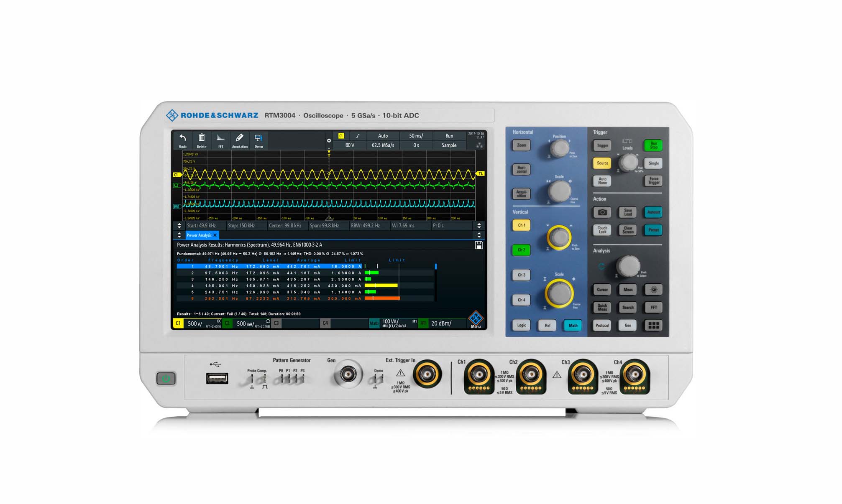Toggle Touch Lock in the Action section
Image resolution: width=842 pixels, height=504 pixels.
tap(602, 230)
